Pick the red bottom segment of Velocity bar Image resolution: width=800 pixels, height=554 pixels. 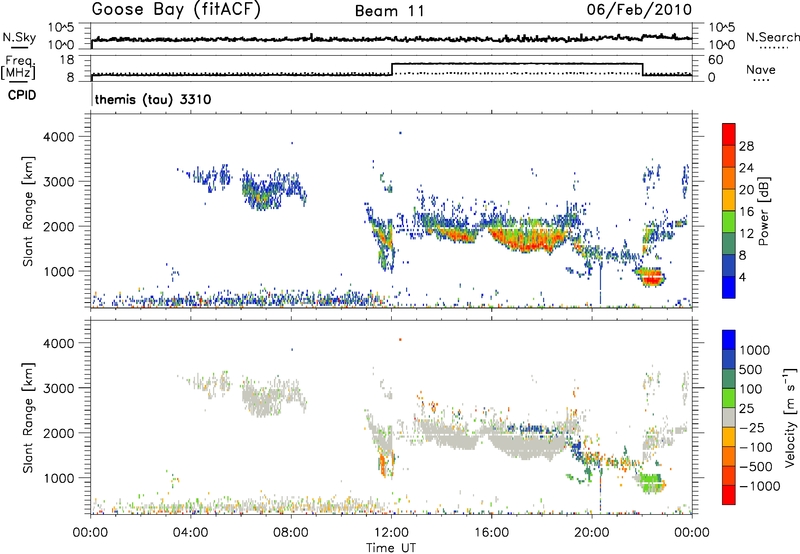pyautogui.click(x=729, y=495)
